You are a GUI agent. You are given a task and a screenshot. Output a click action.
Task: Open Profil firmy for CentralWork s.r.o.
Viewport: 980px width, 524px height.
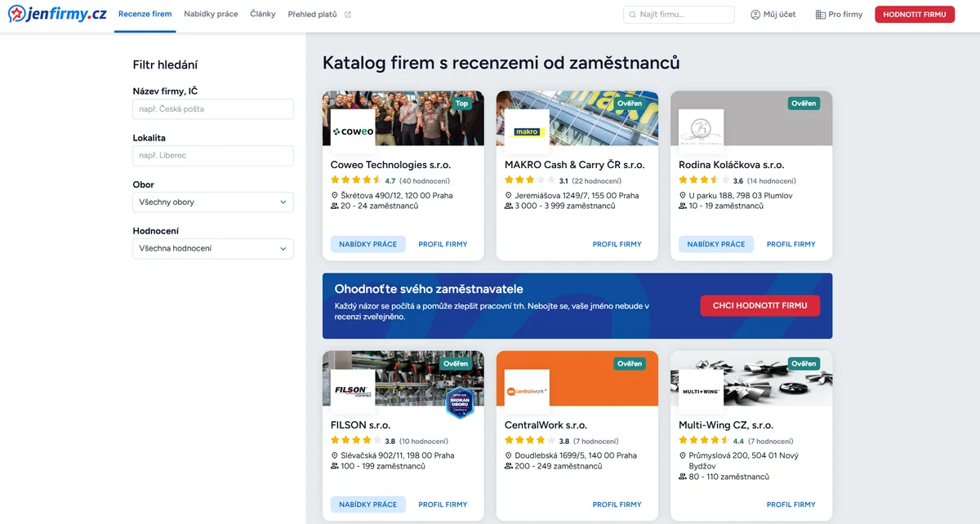tap(617, 504)
